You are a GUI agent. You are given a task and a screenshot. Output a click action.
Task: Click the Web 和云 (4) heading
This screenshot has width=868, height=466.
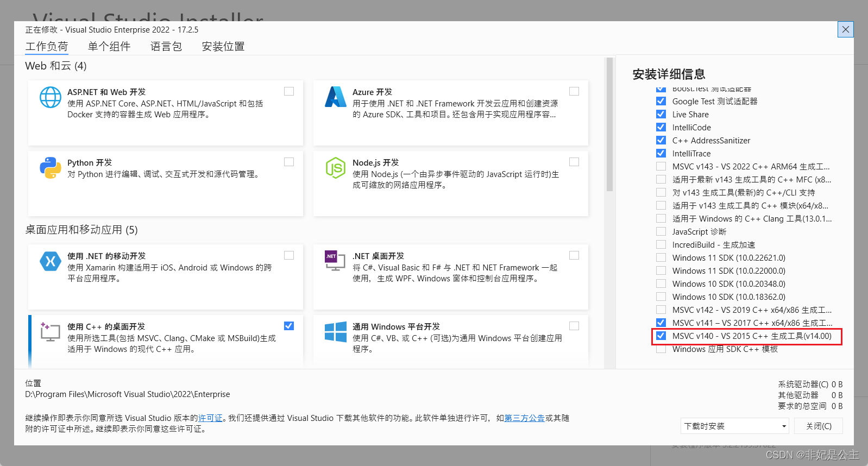[x=56, y=66]
